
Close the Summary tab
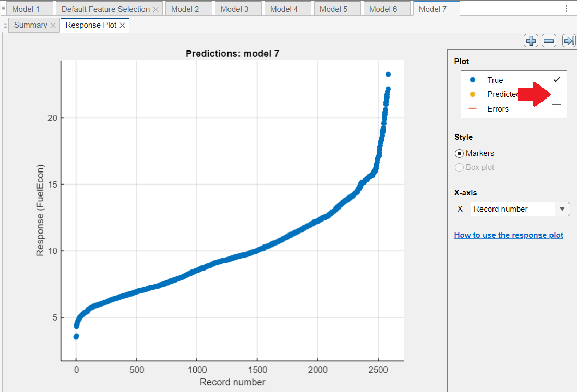pyautogui.click(x=53, y=25)
